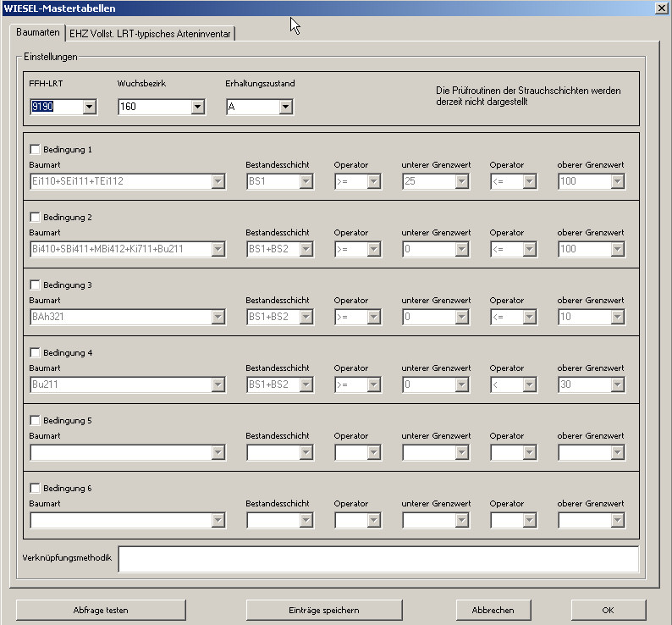672x625 pixels.
Task: Confirm with the OK button
Action: coord(608,610)
